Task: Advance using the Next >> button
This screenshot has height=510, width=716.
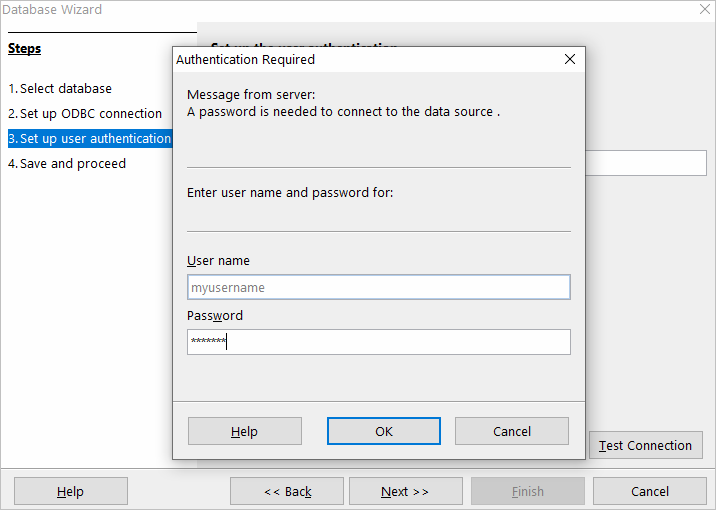Action: 405,491
